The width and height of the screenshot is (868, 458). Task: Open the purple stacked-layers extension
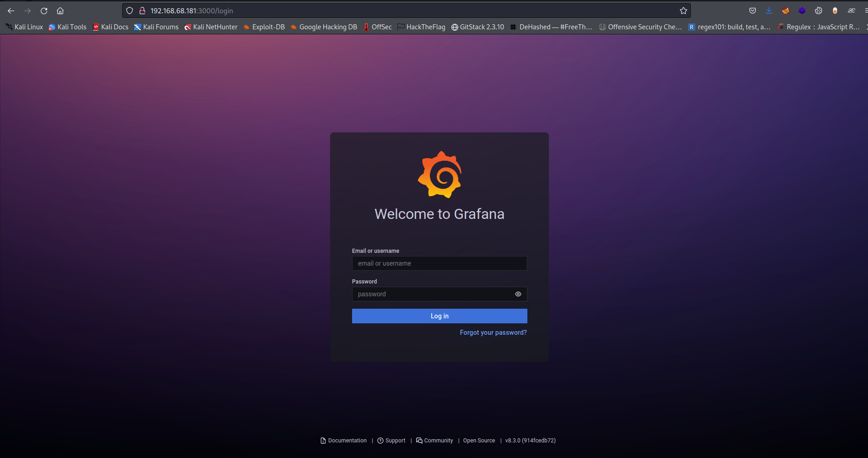pyautogui.click(x=802, y=11)
